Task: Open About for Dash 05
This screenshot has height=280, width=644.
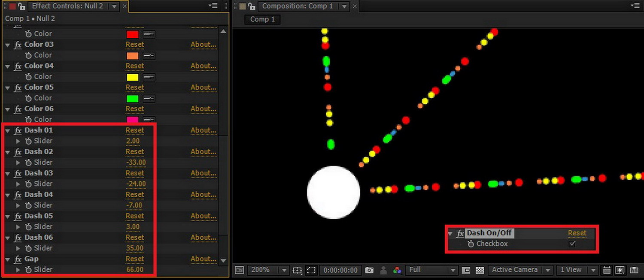Action: pyautogui.click(x=204, y=216)
